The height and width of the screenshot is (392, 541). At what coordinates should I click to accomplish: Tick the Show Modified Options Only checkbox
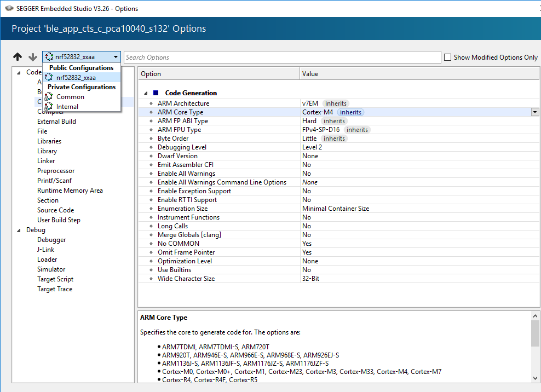pos(447,57)
